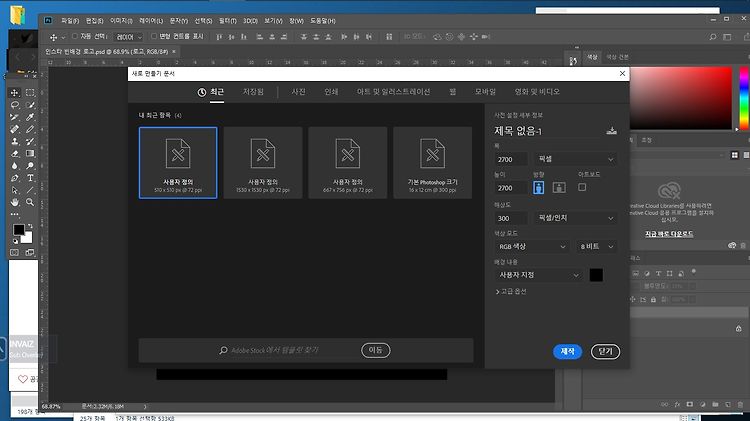
Task: Save document preset icon next to title
Action: 611,131
